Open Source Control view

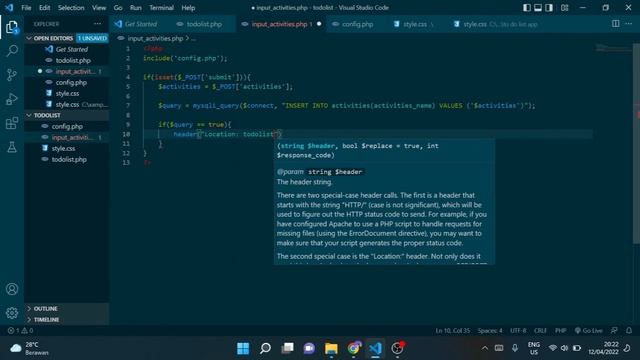pos(12,75)
